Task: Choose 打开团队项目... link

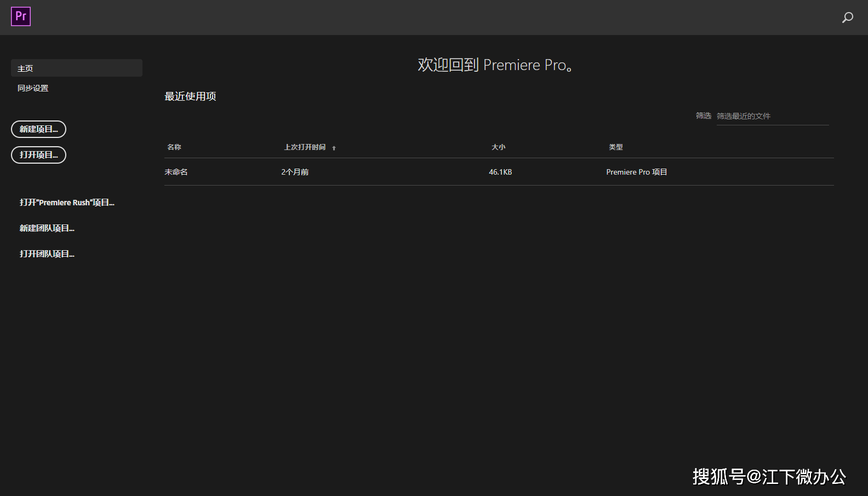Action: pyautogui.click(x=47, y=254)
